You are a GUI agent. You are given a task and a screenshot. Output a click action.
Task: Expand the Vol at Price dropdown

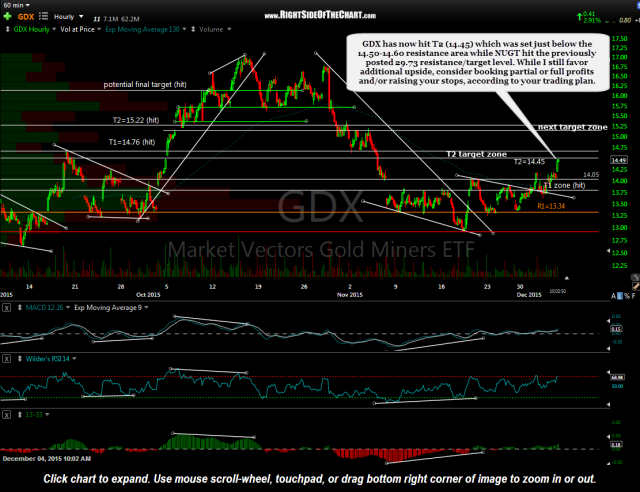(99, 29)
